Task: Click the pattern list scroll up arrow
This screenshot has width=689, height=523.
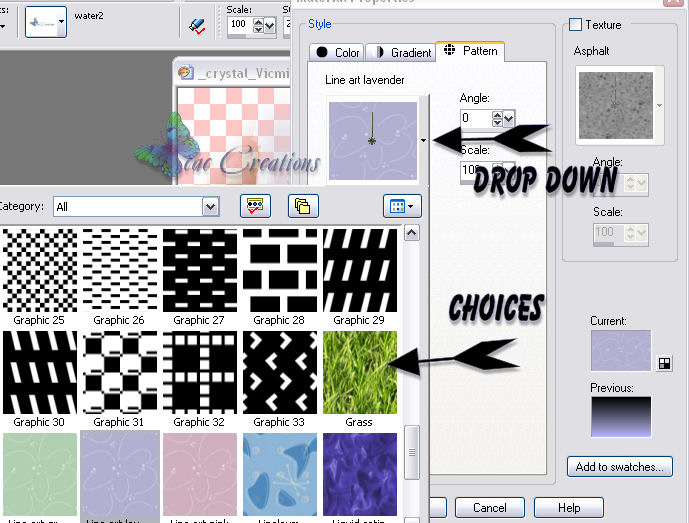Action: pos(411,233)
